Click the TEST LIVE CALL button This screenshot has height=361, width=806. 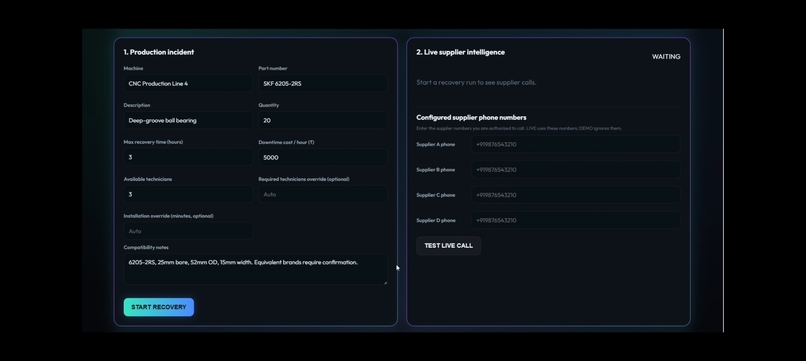tap(448, 246)
